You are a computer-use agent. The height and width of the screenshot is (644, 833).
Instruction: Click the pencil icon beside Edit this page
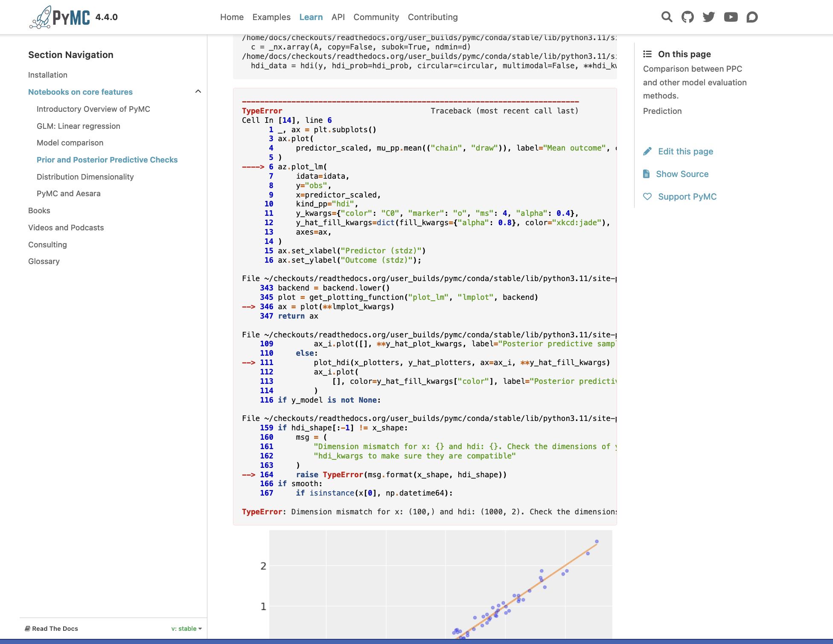click(647, 151)
